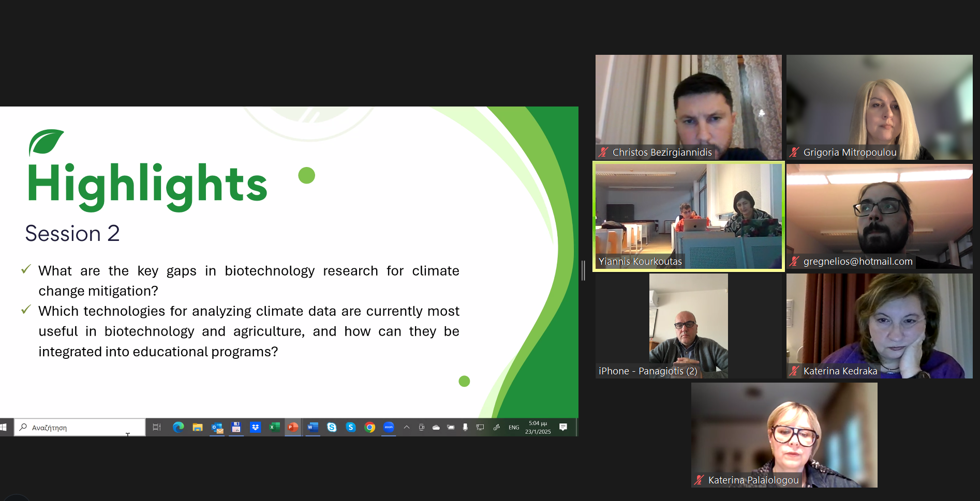The width and height of the screenshot is (980, 501).
Task: Open Excel from taskbar
Action: tap(274, 427)
